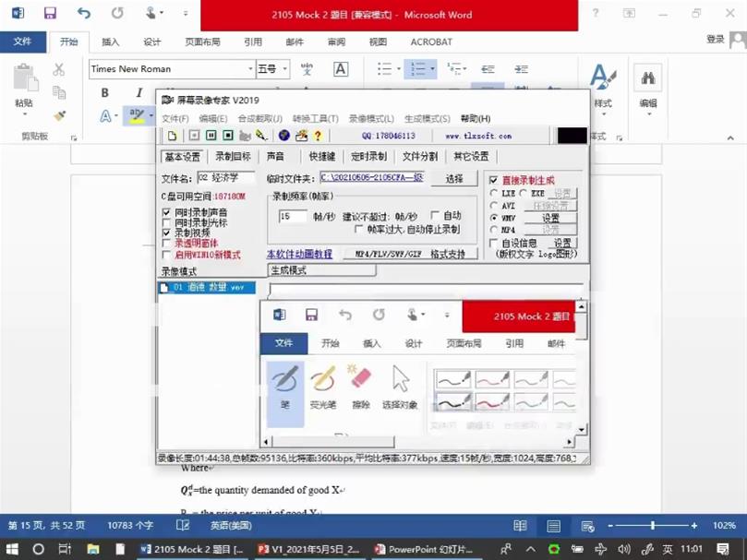Image resolution: width=747 pixels, height=560 pixels.
Task: Enable the 自动 auto frame rate checkbox
Action: click(x=435, y=215)
